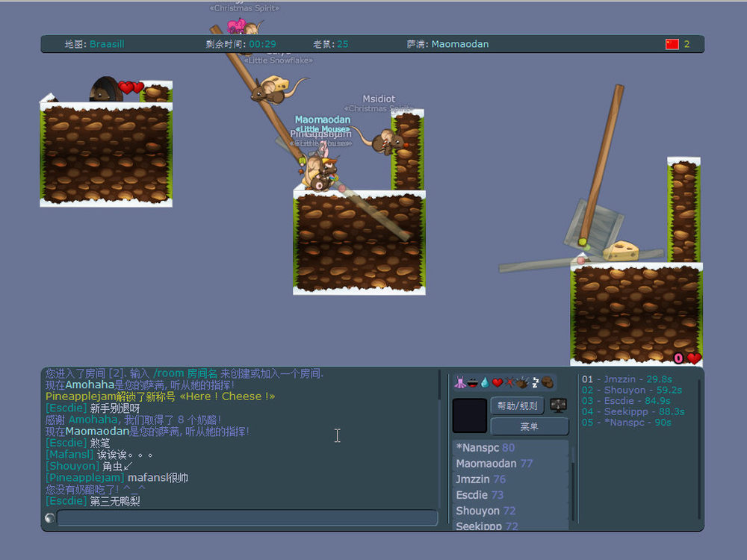This screenshot has height=560, width=747.
Task: Click ranking entry 02 - Shouyon - 59.2s
Action: tap(632, 390)
